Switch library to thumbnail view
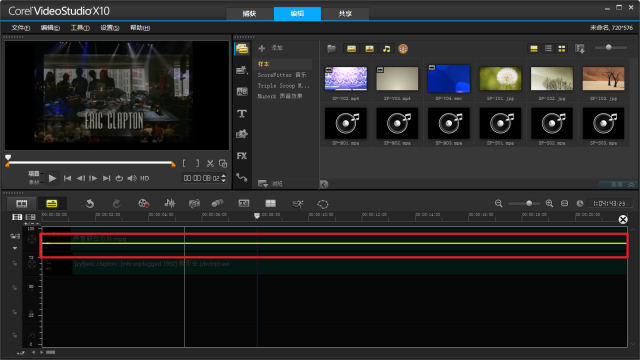The width and height of the screenshot is (640, 360). tap(562, 49)
